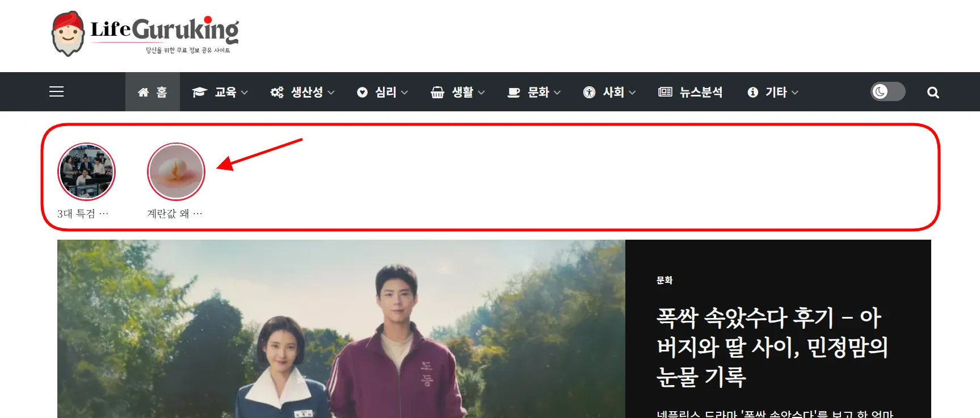This screenshot has height=418, width=980.
Task: Open the 기타 menu label
Action: [776, 92]
